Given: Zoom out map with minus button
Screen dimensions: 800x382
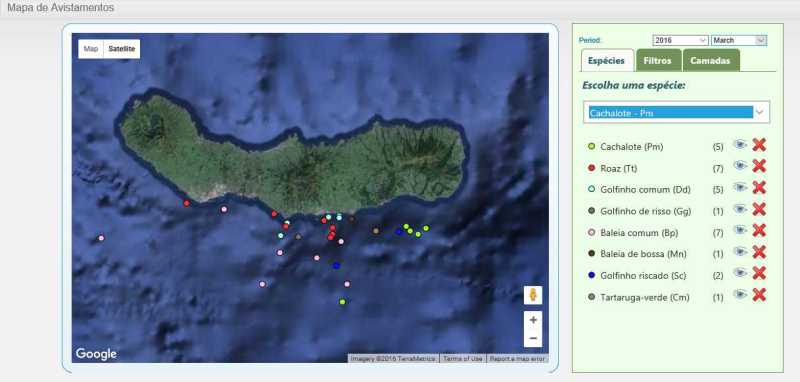Looking at the screenshot, I should pos(533,338).
